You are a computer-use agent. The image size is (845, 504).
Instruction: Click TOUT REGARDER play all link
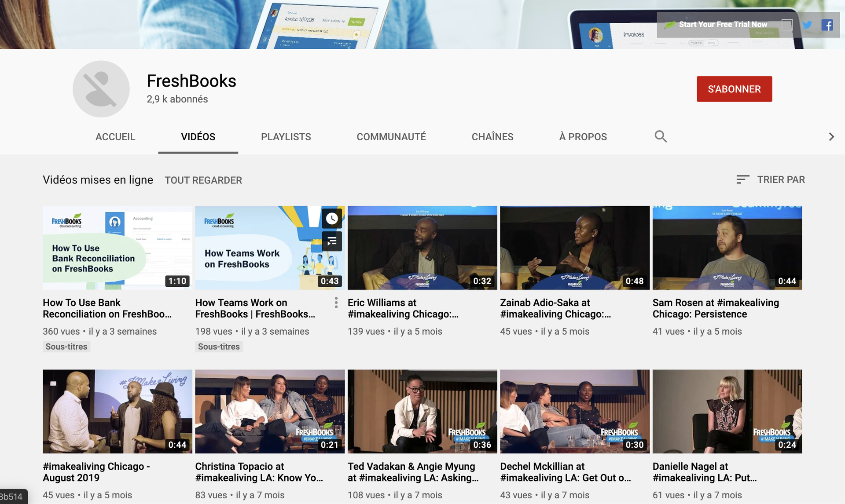(x=203, y=180)
